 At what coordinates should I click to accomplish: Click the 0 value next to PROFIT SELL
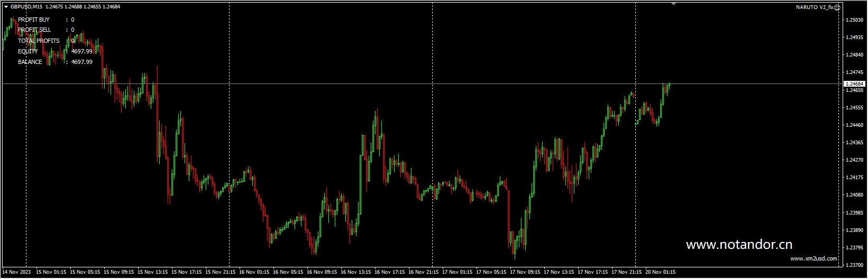coord(73,30)
